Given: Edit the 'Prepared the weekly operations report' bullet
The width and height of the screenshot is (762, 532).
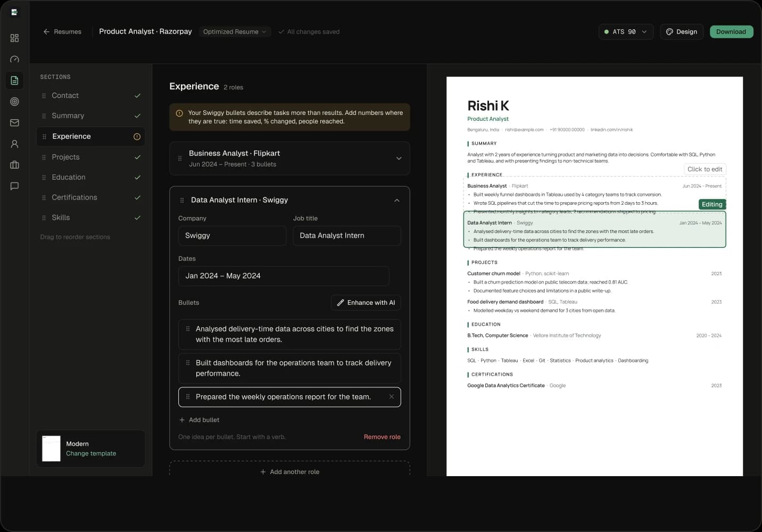Looking at the screenshot, I should point(289,397).
